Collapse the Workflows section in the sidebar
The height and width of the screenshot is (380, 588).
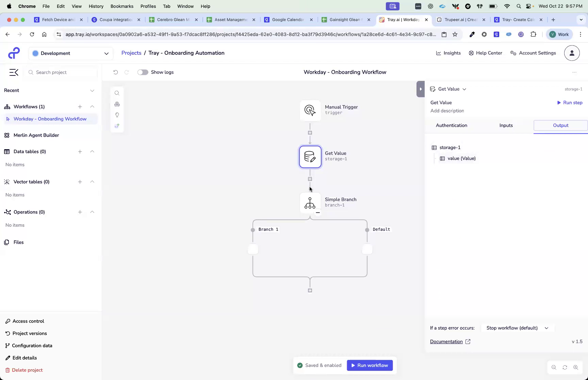click(x=92, y=106)
